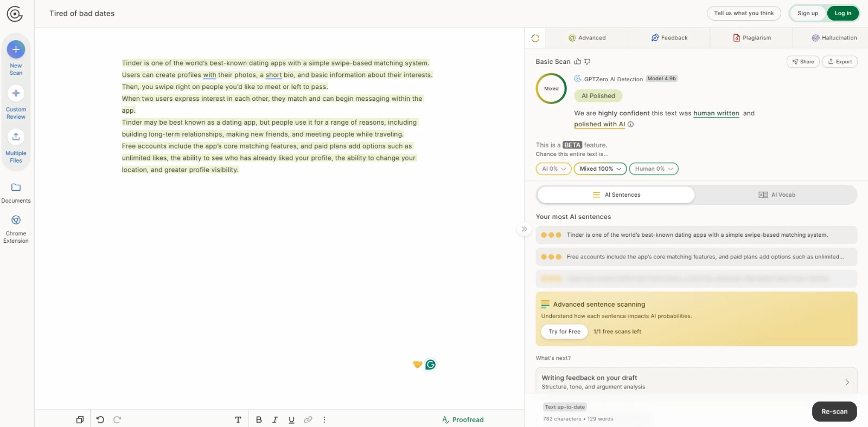Select the Tinder is one sentence result
Viewport: 868px width, 427px height.
coord(696,235)
